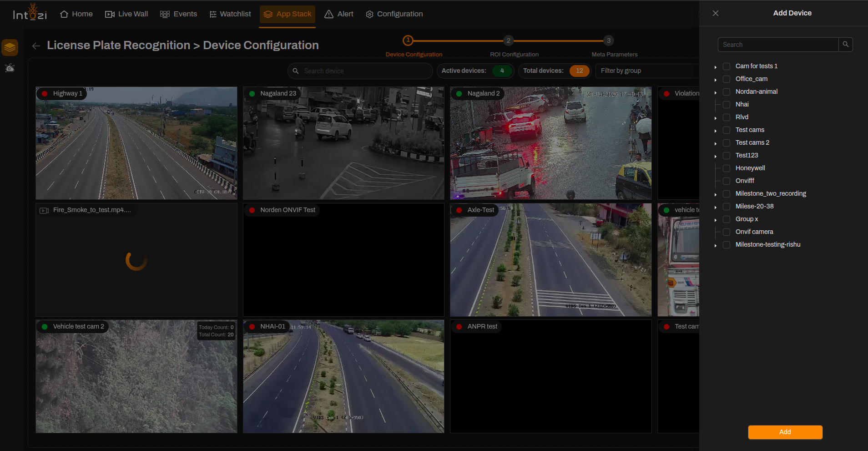Expand the Milestone-testing-rishu group

[x=716, y=245]
